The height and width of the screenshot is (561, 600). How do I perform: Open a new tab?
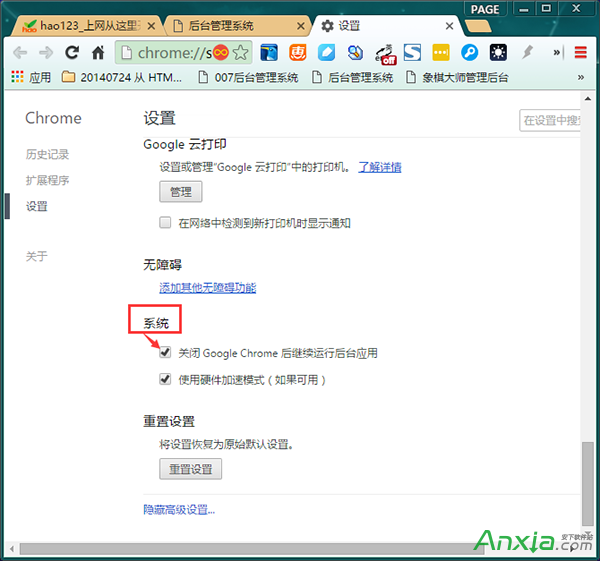[478, 26]
